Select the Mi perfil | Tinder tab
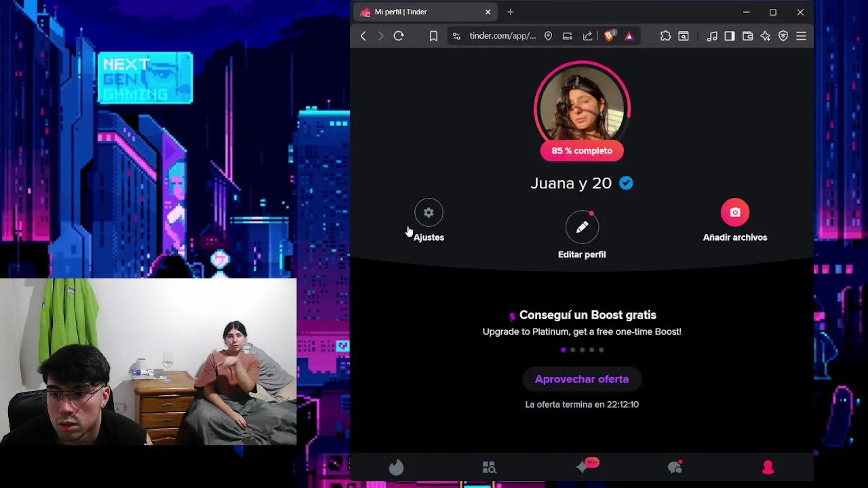This screenshot has height=488, width=868. click(426, 12)
